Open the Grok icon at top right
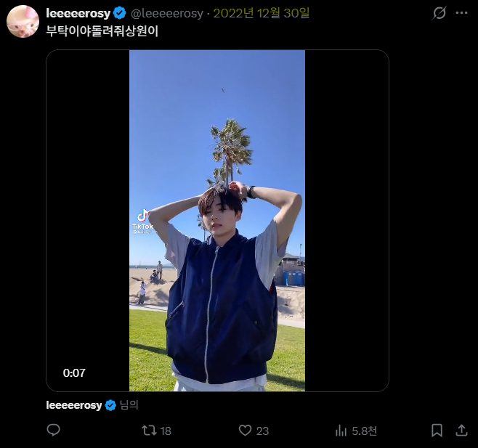 pos(439,13)
